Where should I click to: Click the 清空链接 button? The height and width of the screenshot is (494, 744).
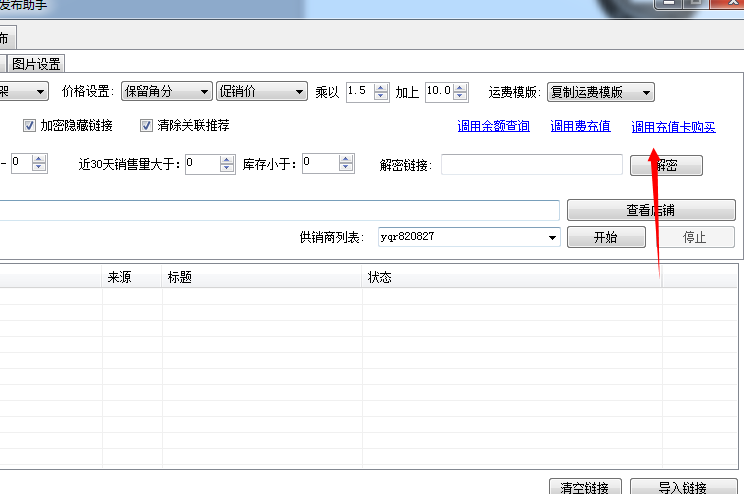pyautogui.click(x=586, y=488)
